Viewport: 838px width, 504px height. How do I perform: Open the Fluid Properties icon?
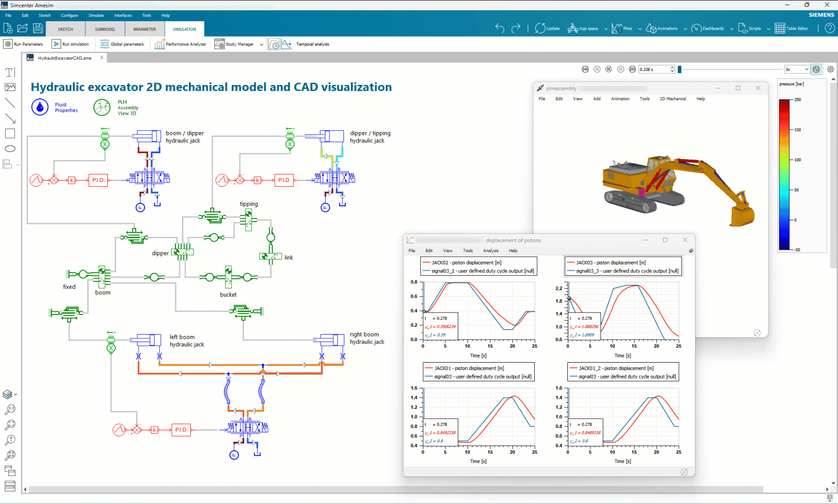(x=40, y=107)
